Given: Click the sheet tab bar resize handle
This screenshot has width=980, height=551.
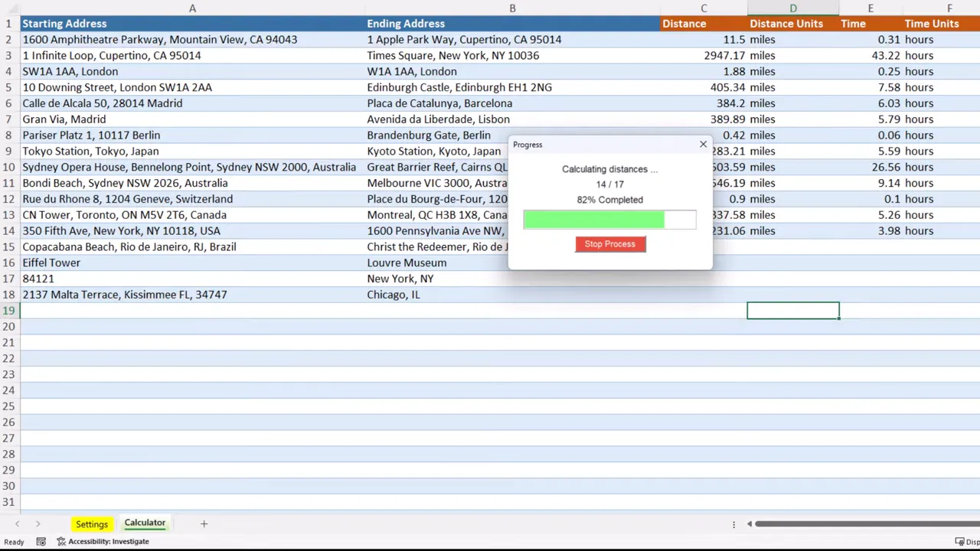Looking at the screenshot, I should coord(733,524).
